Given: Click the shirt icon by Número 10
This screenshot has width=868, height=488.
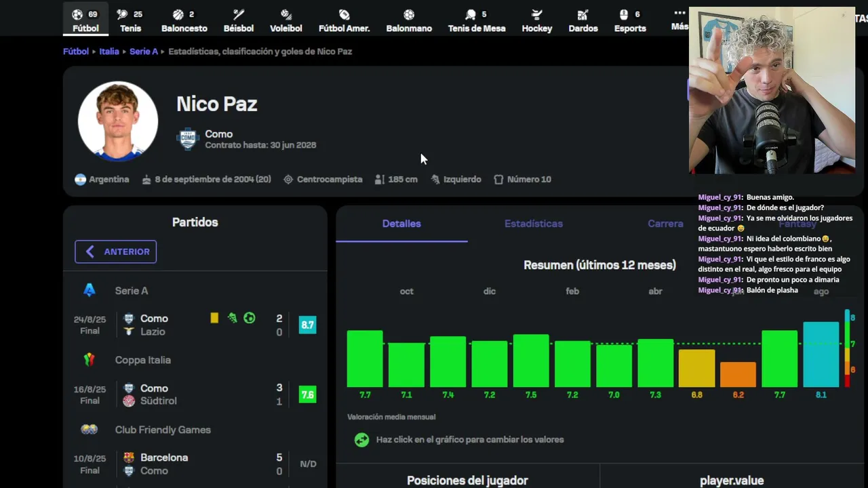Looking at the screenshot, I should tap(498, 180).
